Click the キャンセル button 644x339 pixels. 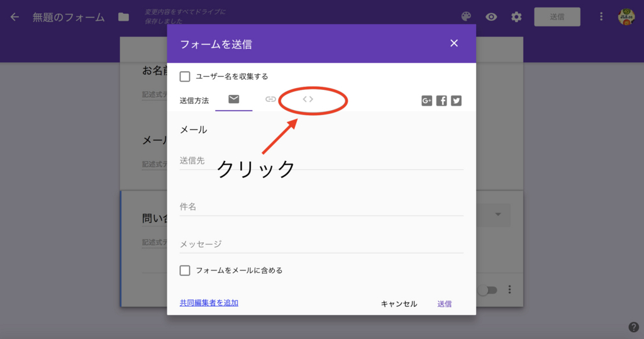pos(399,304)
